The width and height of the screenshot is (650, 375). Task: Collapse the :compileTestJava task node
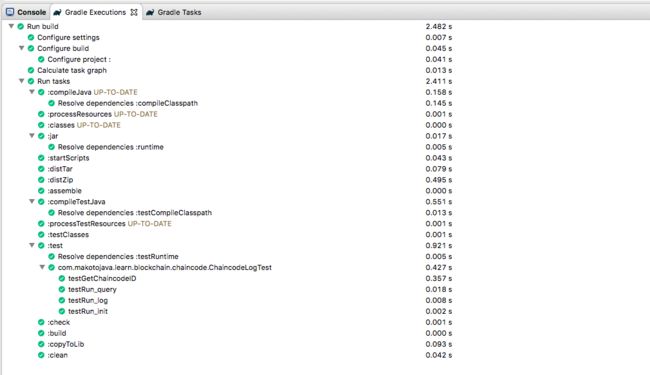tap(32, 201)
